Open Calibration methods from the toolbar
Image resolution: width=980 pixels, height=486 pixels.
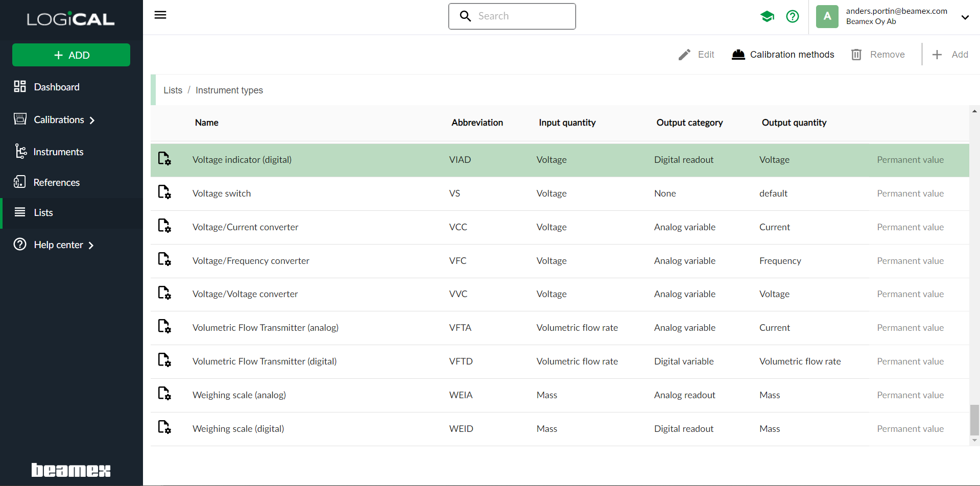[783, 55]
